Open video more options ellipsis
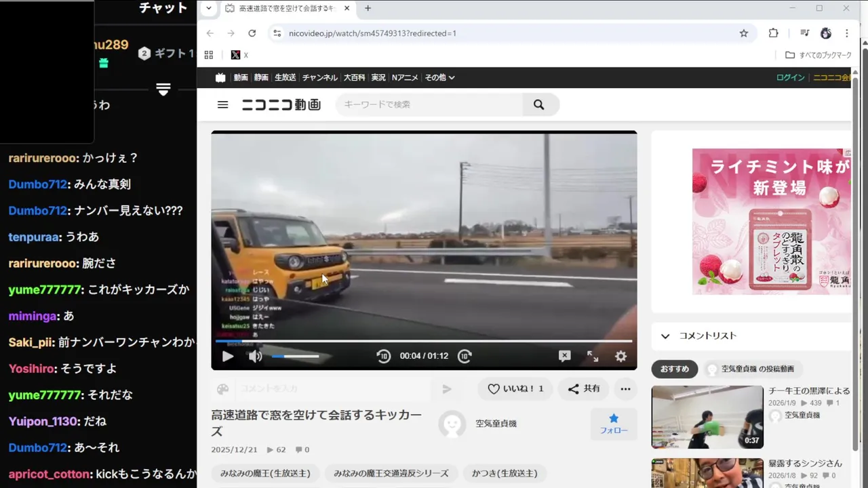Image resolution: width=868 pixels, height=488 pixels. (x=625, y=388)
